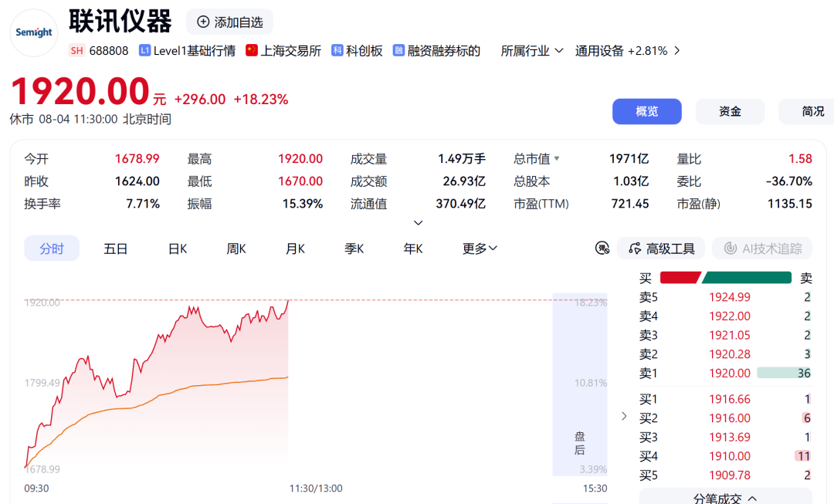Select the 月K chart tab
Image resolution: width=834 pixels, height=504 pixels.
pyautogui.click(x=295, y=249)
